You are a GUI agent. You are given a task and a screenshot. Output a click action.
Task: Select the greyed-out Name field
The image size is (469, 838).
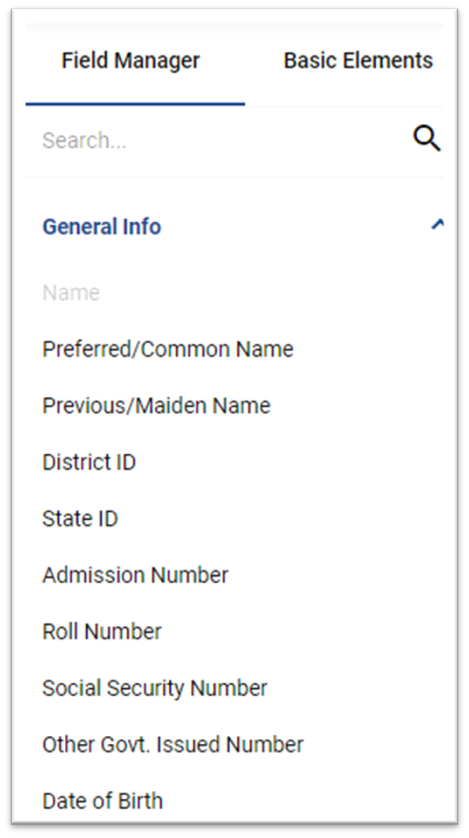(x=71, y=293)
